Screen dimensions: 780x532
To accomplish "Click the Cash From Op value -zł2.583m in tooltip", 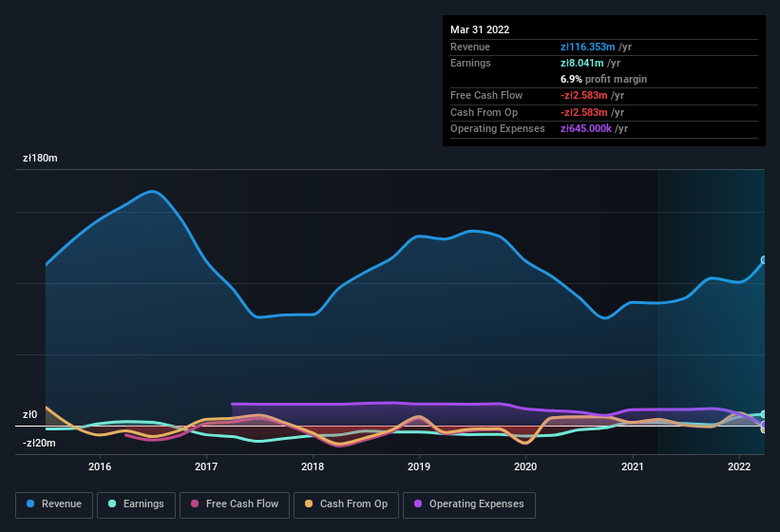I will click(x=584, y=112).
